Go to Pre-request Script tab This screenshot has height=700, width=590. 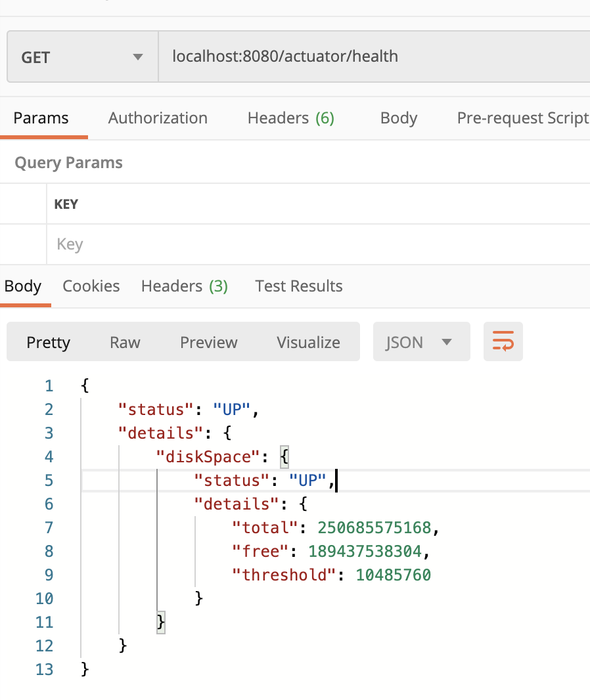click(x=522, y=118)
